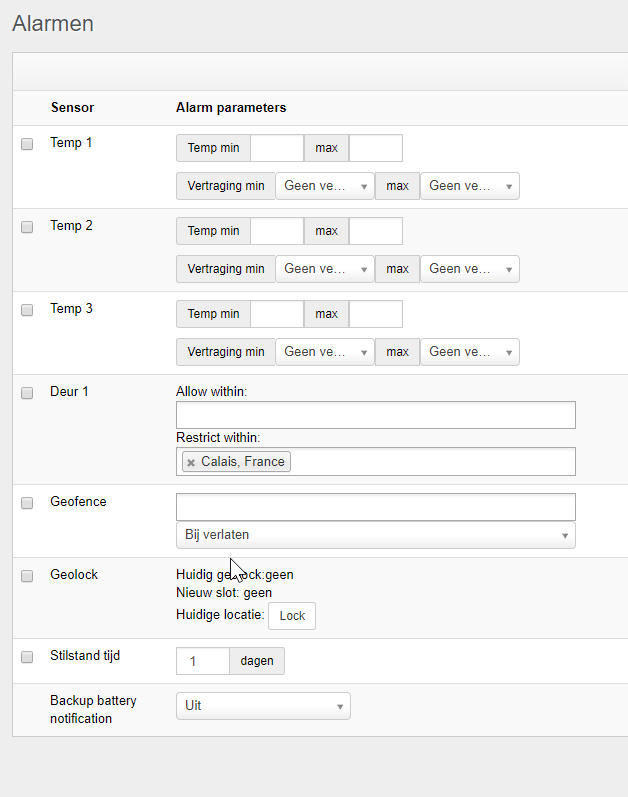This screenshot has height=797, width=628.
Task: Toggle the Deur 1 alarm checkbox
Action: coord(27,393)
